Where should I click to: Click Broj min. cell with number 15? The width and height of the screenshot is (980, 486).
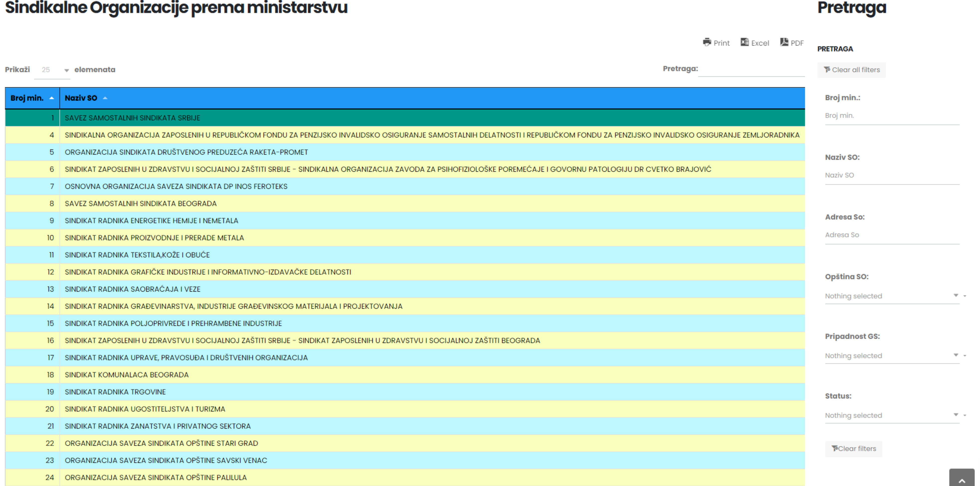[x=32, y=323]
